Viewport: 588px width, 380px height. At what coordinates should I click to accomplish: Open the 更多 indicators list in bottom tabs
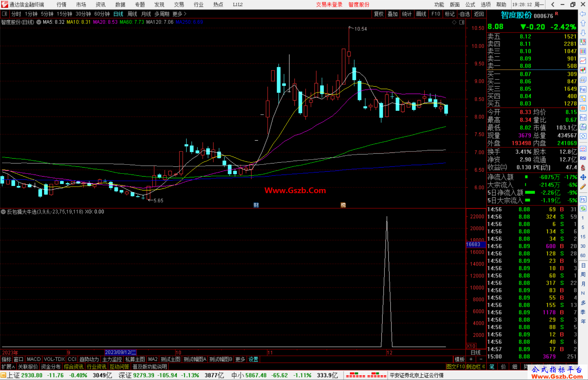coord(240,359)
